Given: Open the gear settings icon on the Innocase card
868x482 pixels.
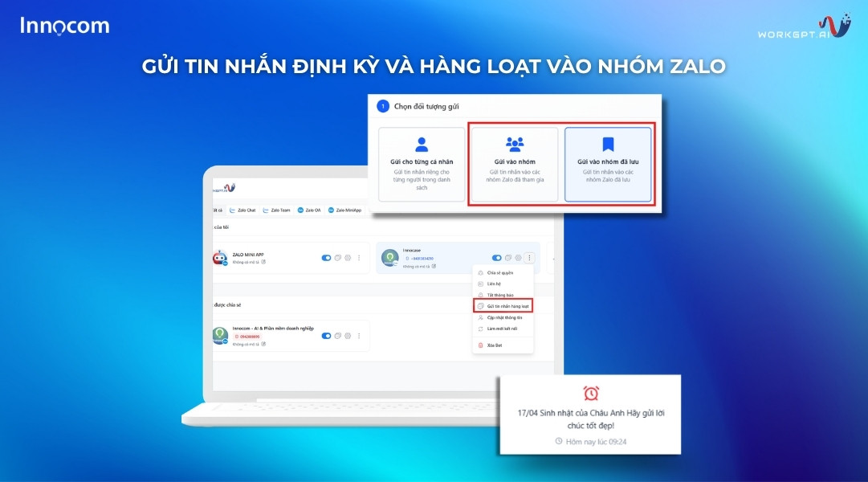Looking at the screenshot, I should coord(518,258).
